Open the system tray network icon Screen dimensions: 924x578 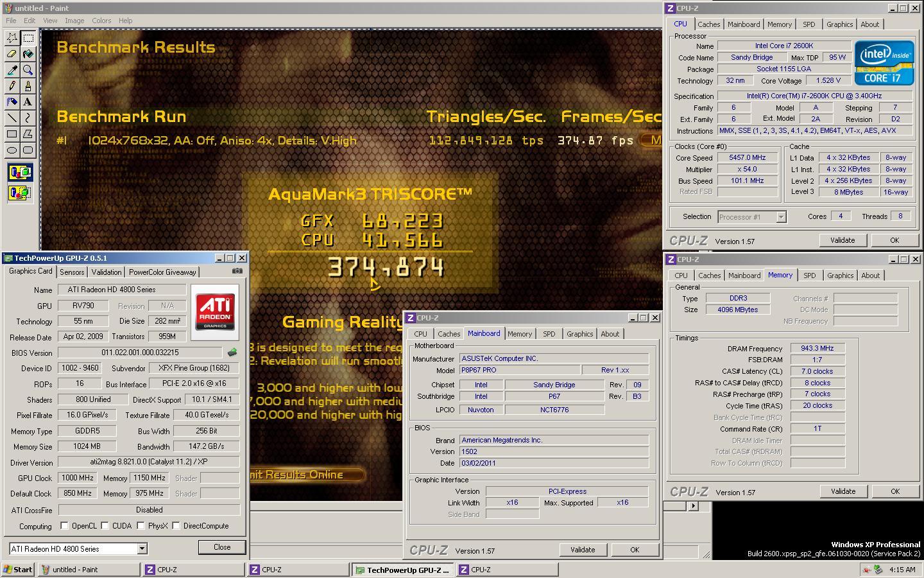click(x=878, y=569)
